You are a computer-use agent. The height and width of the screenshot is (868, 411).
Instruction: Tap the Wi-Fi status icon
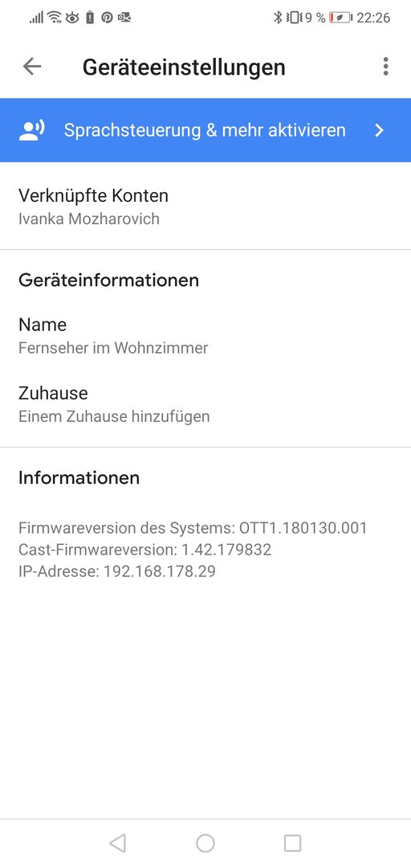point(55,18)
